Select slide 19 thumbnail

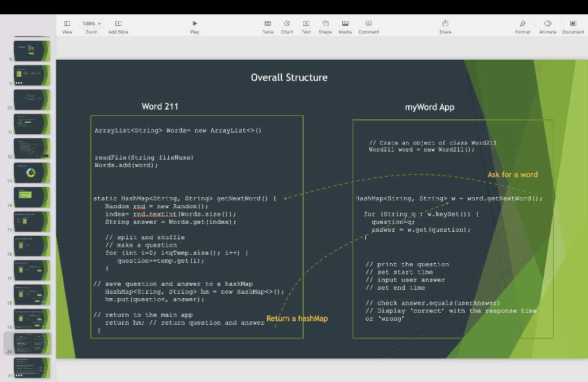pos(32,319)
